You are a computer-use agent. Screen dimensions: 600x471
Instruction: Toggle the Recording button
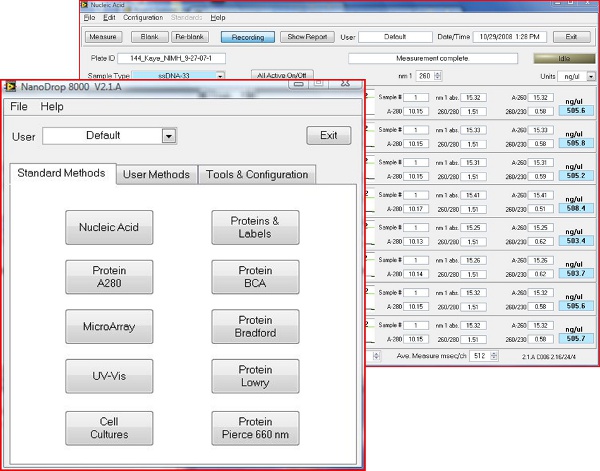(x=248, y=37)
